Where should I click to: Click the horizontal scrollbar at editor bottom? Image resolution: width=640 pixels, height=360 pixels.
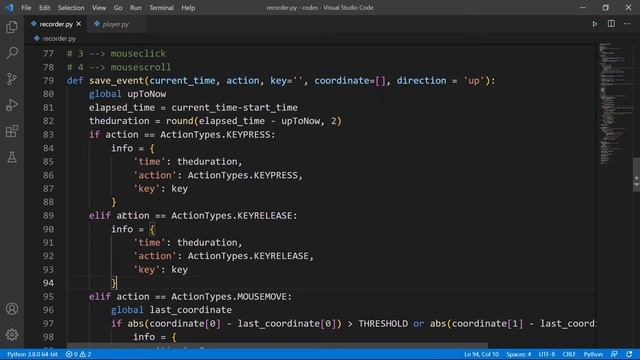(x=278, y=345)
